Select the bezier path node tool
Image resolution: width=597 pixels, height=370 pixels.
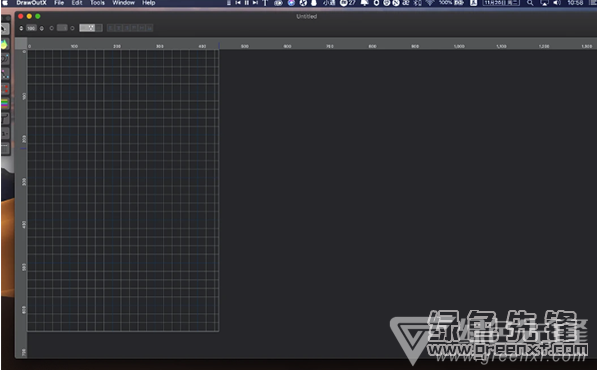5,74
